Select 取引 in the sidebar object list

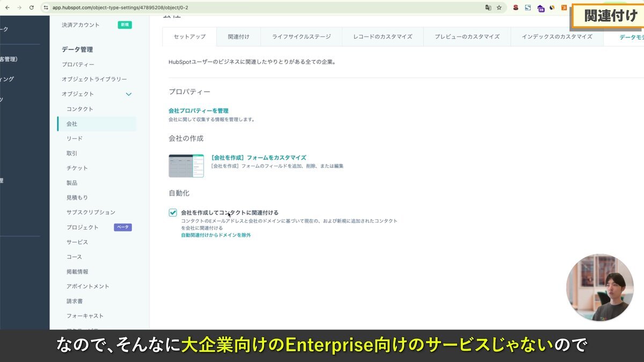point(71,153)
